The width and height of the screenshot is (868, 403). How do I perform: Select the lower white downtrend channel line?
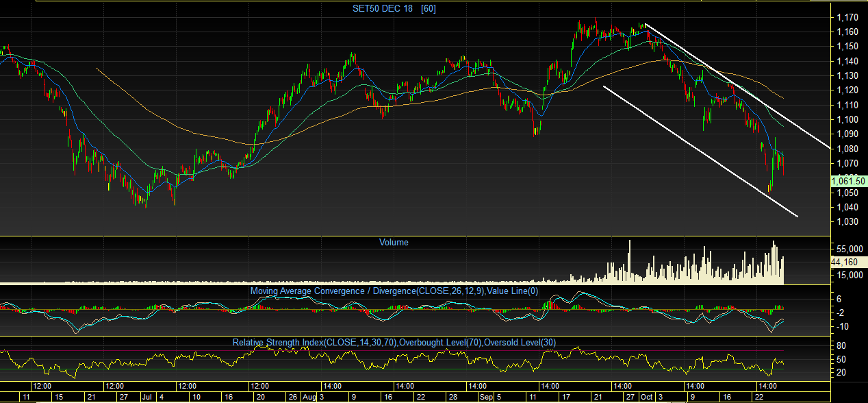pos(700,151)
